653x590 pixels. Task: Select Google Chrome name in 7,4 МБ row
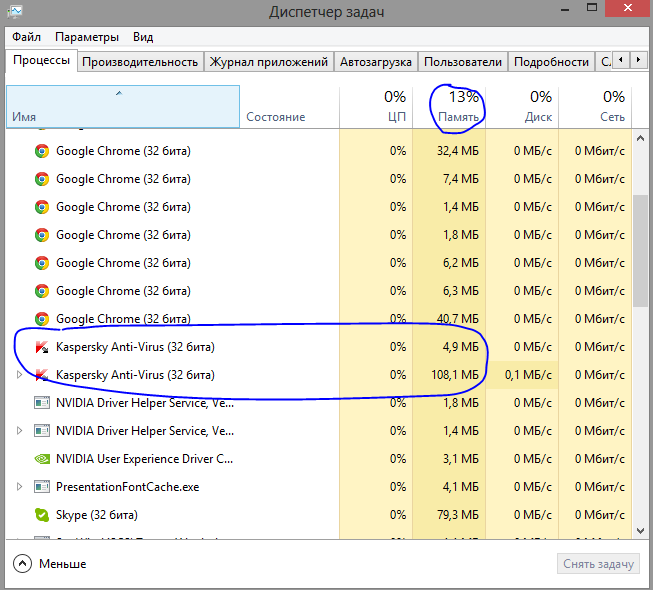coord(123,179)
